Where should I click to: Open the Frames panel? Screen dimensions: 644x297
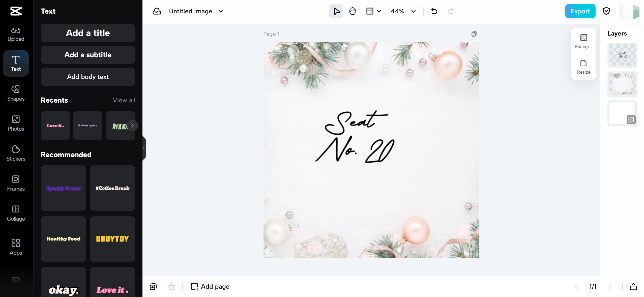tap(16, 183)
